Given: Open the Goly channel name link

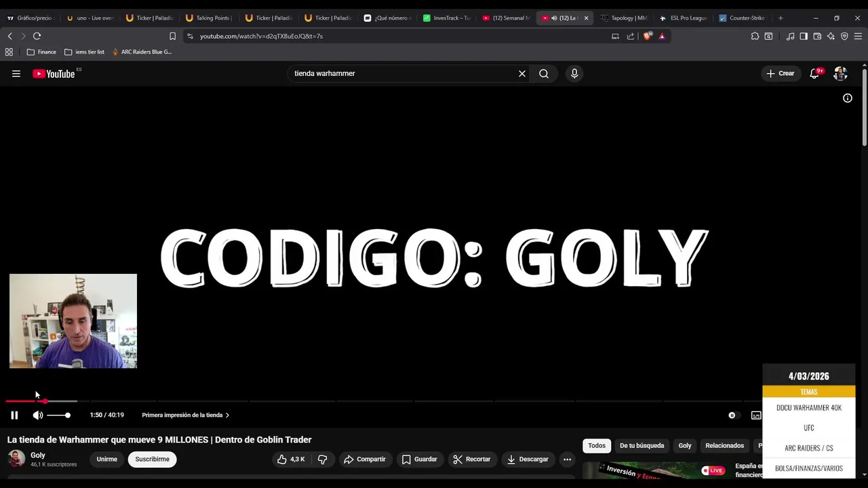Looking at the screenshot, I should pyautogui.click(x=38, y=455).
